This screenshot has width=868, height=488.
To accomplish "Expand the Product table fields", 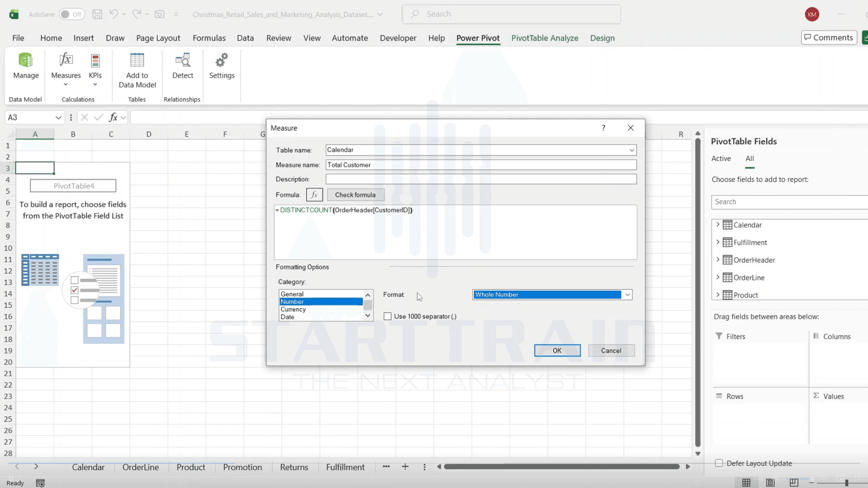I will 718,295.
